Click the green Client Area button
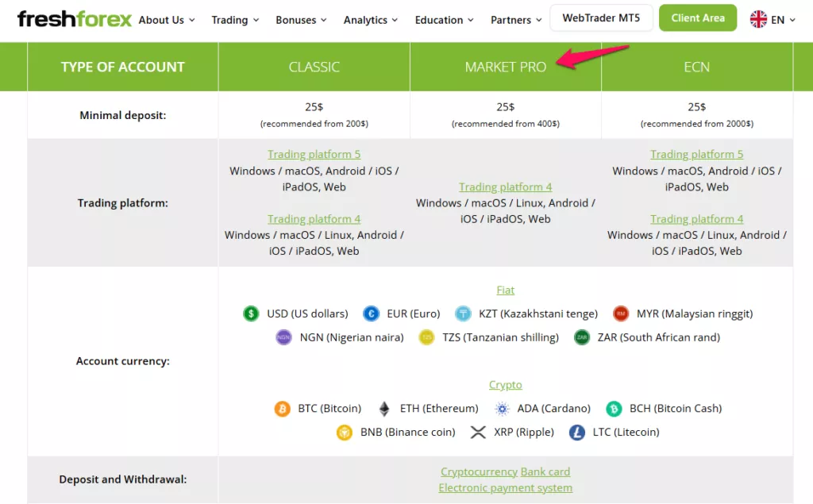This screenshot has width=813, height=504. click(697, 17)
